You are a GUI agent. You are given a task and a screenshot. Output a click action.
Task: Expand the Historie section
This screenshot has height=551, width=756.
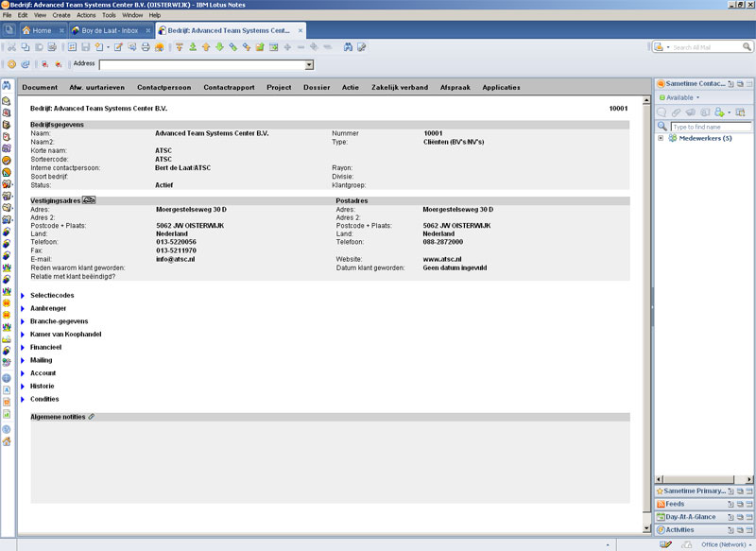pos(23,387)
